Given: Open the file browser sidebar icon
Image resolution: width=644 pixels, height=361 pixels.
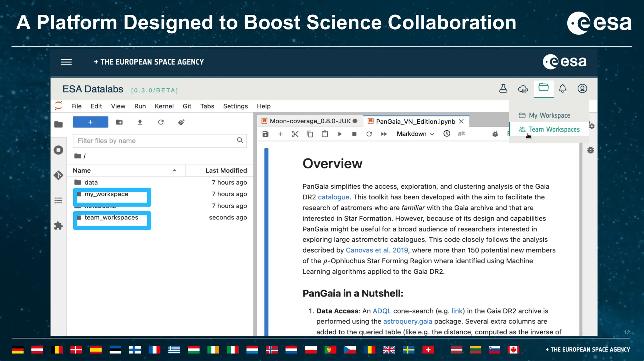Looking at the screenshot, I should click(x=58, y=125).
